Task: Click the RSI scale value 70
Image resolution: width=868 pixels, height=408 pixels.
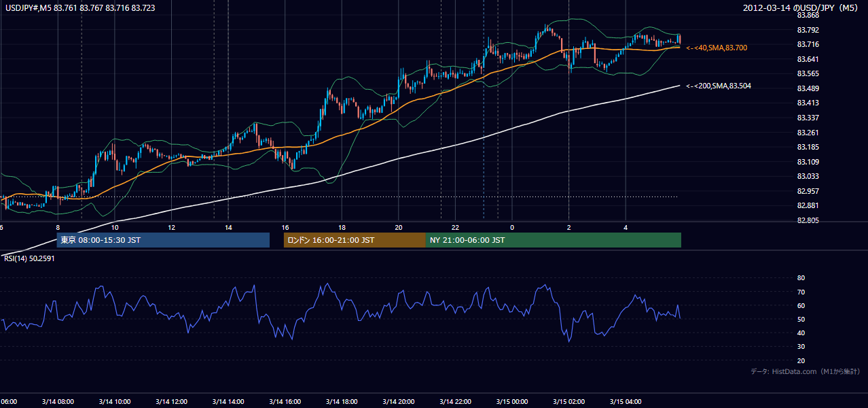Action: coord(801,292)
